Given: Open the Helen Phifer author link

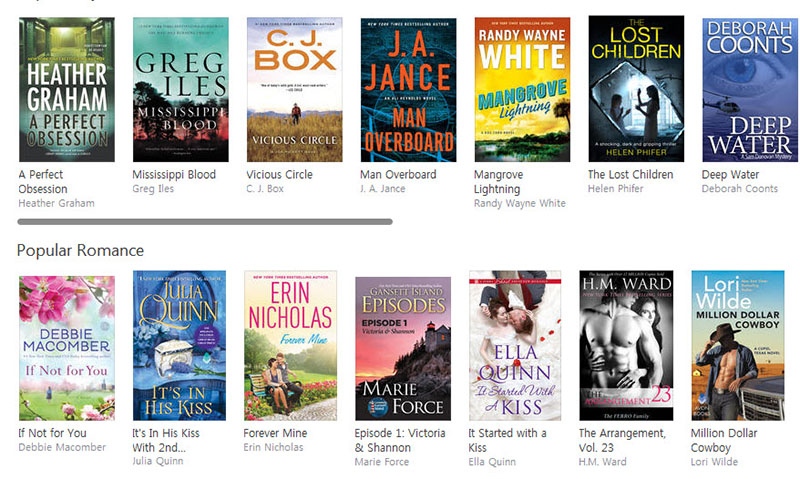Looking at the screenshot, I should [x=615, y=189].
